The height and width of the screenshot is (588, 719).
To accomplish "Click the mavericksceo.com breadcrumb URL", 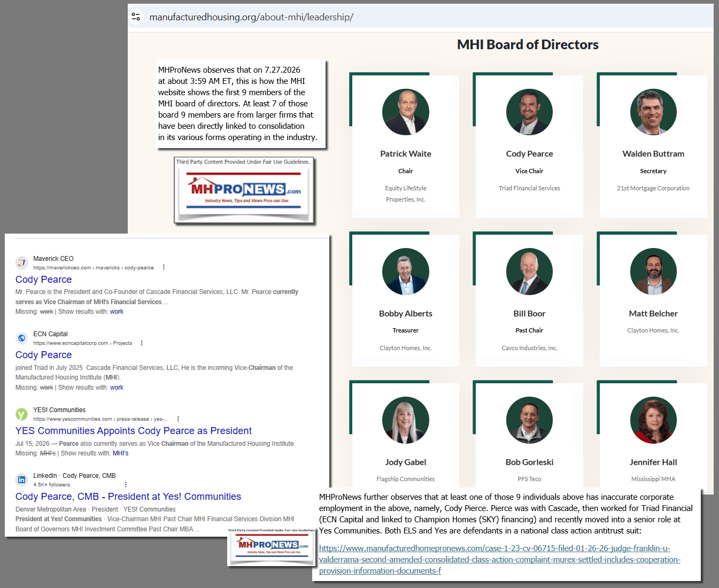I will 94,268.
